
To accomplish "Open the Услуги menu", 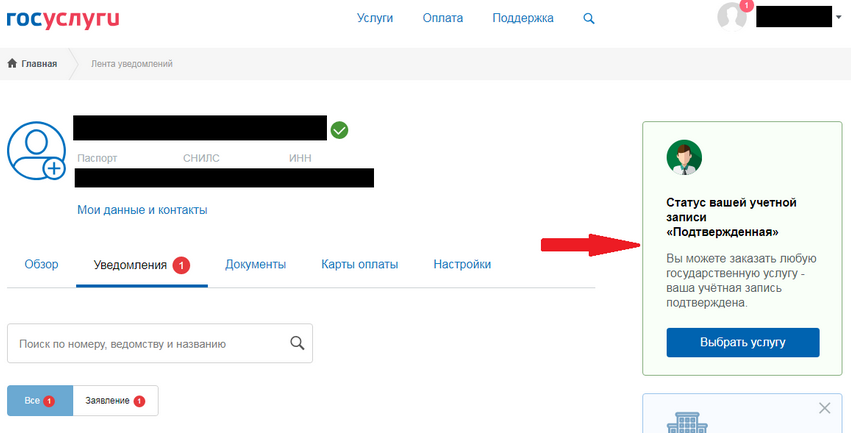I will click(375, 18).
